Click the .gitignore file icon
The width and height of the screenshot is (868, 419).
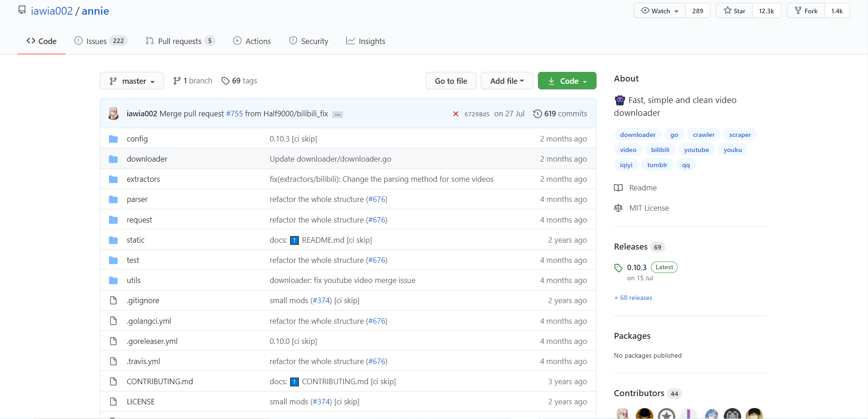(114, 300)
